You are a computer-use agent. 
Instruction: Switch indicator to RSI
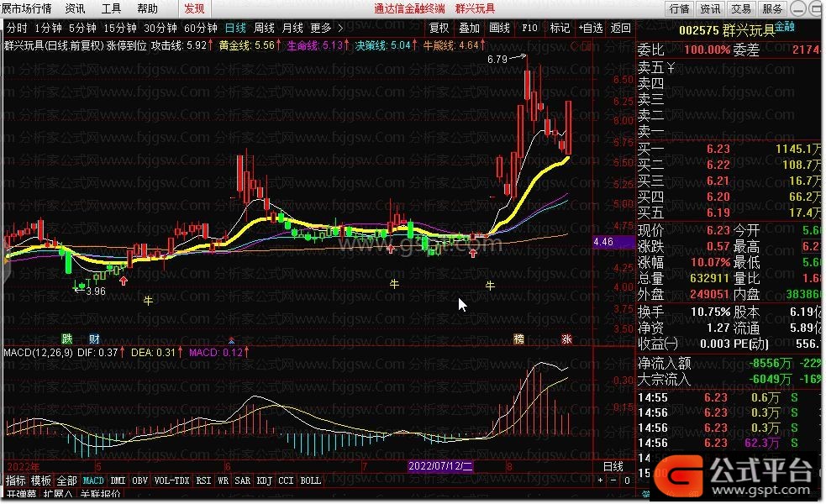[203, 480]
